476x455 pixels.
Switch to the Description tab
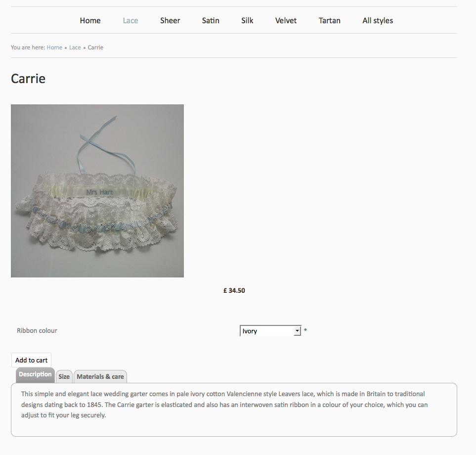pyautogui.click(x=35, y=375)
